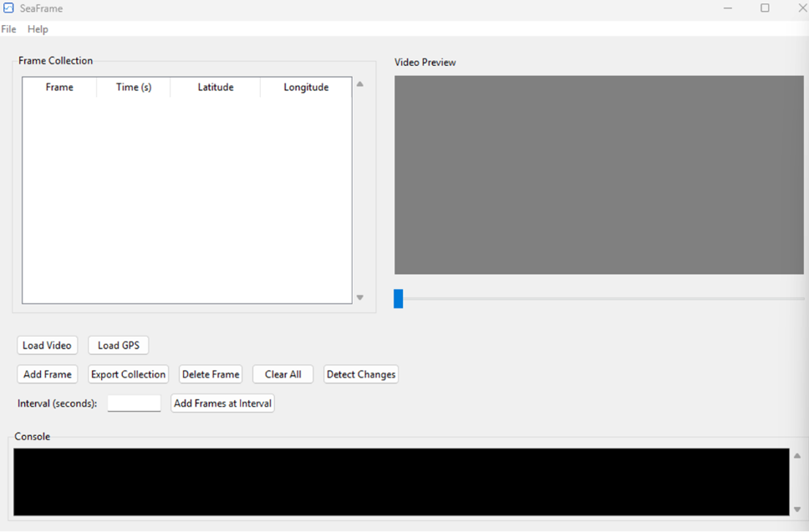
Task: Click the Time (s) column header
Action: 134,87
